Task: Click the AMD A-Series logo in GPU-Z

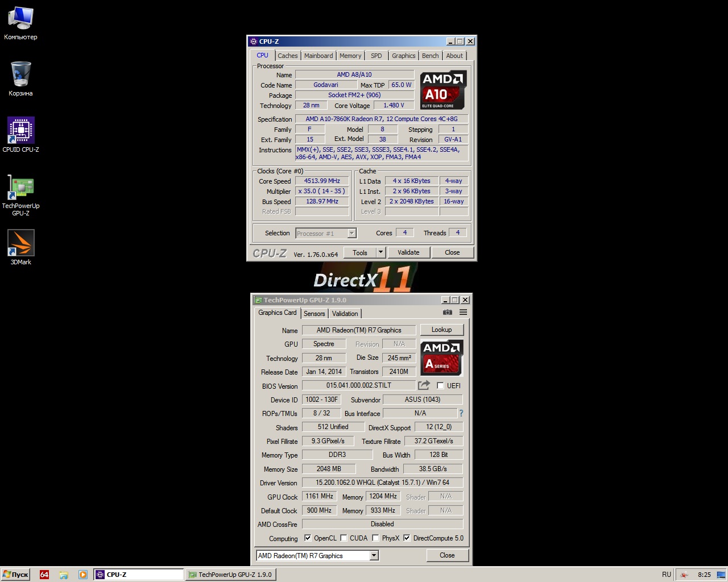Action: [x=442, y=357]
